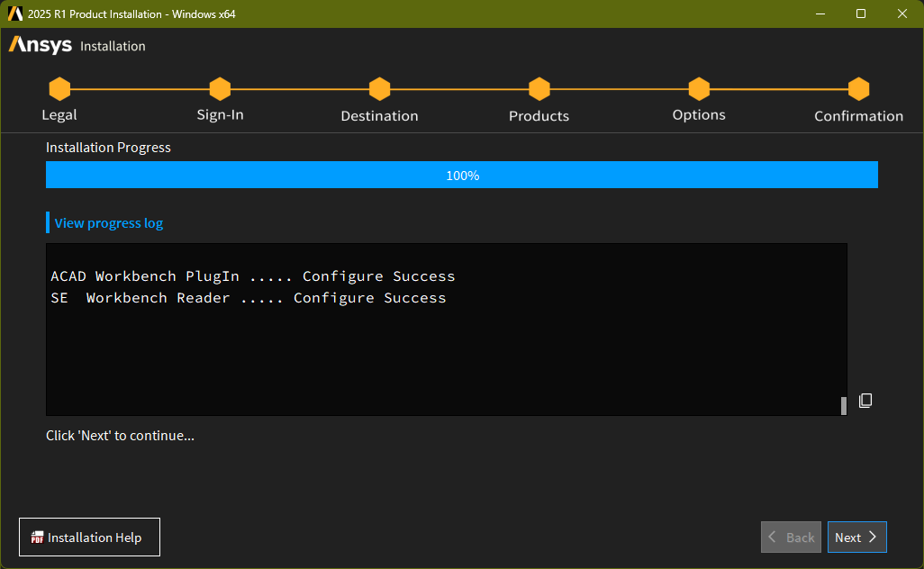924x569 pixels.
Task: Click the Ansys logo in the header
Action: click(41, 45)
